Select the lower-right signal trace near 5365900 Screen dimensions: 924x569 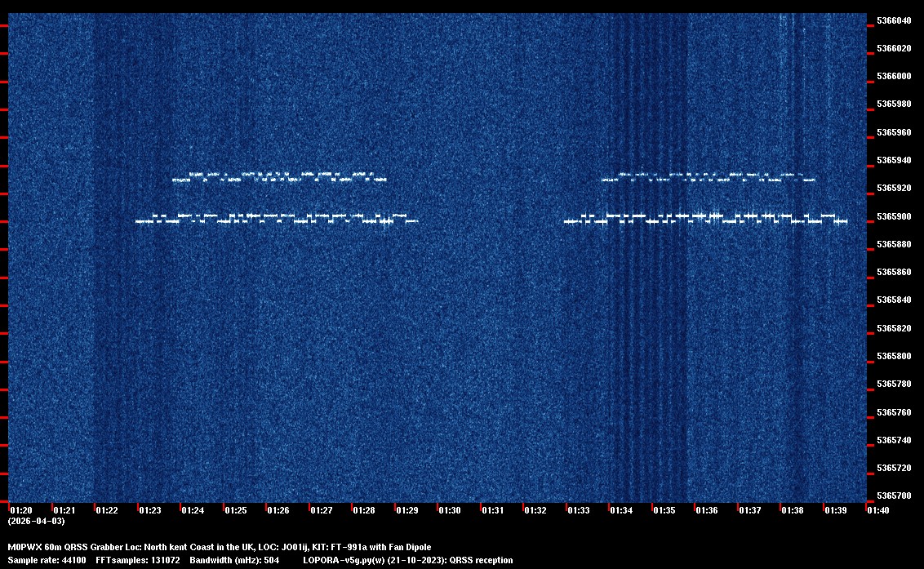click(706, 218)
